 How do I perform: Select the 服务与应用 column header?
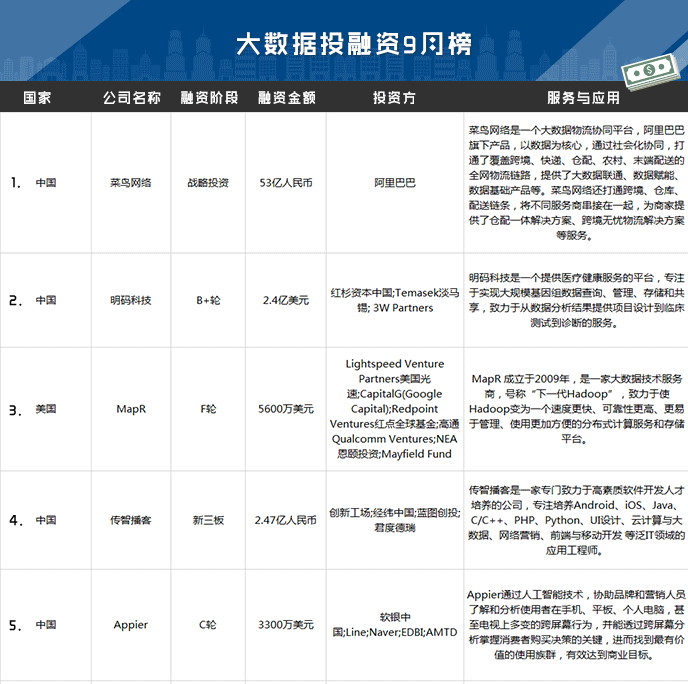583,97
